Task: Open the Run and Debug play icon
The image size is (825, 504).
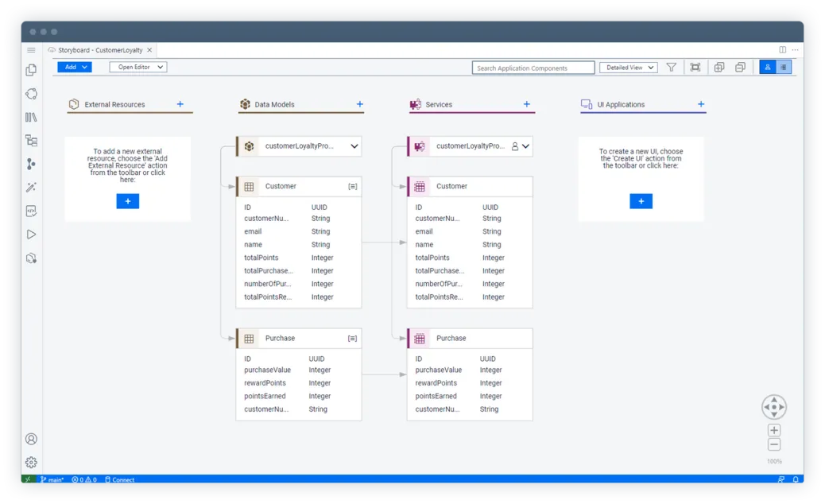Action: [x=31, y=235]
